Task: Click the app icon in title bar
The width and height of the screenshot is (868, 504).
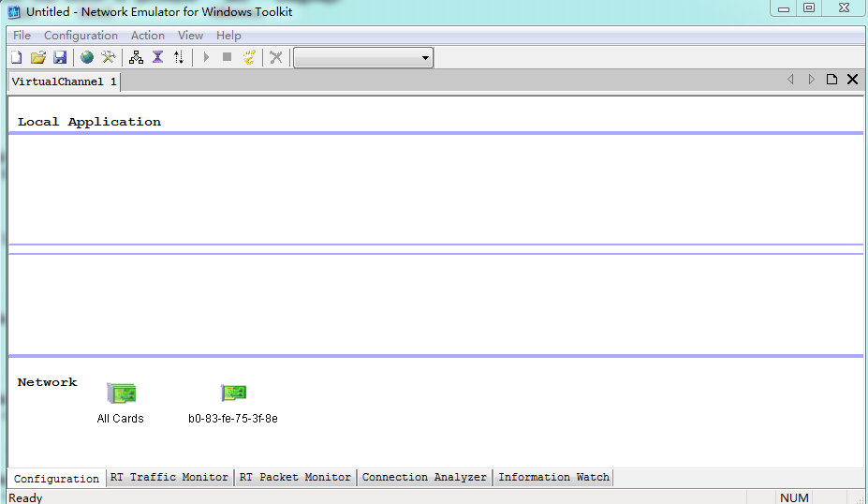Action: coord(14,11)
